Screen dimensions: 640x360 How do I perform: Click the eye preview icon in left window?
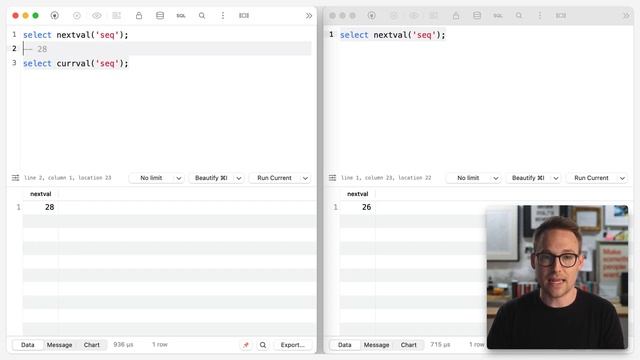pos(97,16)
